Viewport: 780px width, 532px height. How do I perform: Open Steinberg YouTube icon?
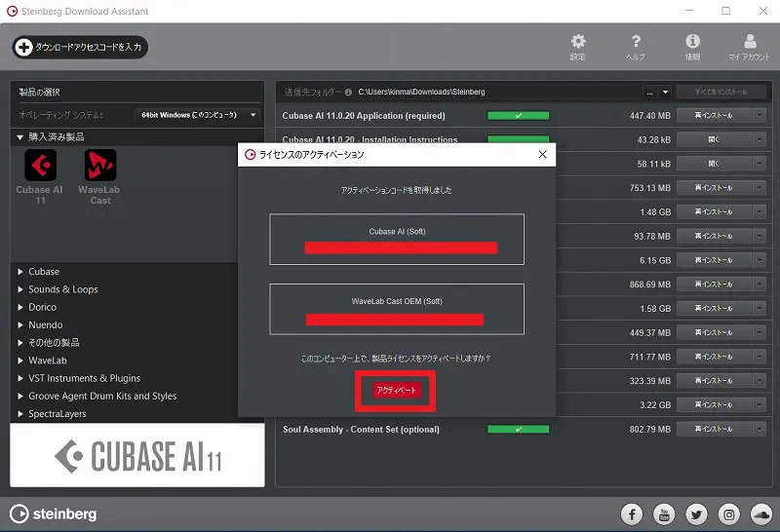pos(664,513)
